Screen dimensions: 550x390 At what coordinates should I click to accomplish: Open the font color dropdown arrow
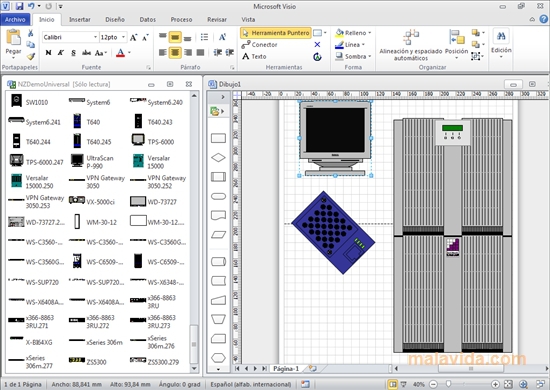(129, 53)
